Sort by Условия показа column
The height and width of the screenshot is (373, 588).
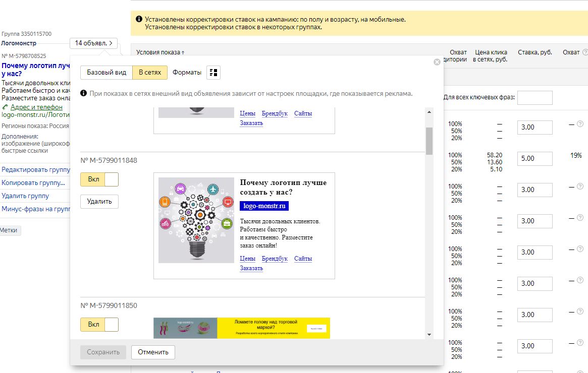[x=160, y=52]
